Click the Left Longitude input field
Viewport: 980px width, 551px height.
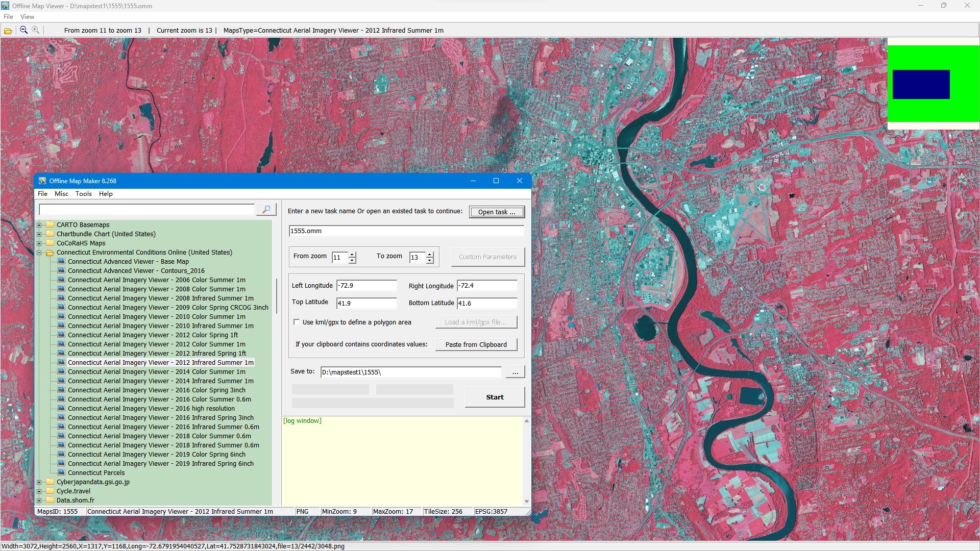366,286
